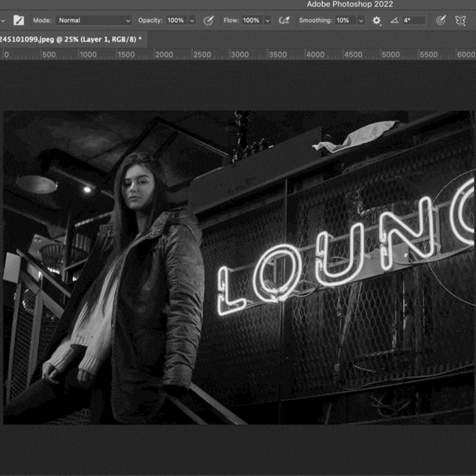Select the document tab at 25%
This screenshot has height=476, width=476.
[73, 39]
